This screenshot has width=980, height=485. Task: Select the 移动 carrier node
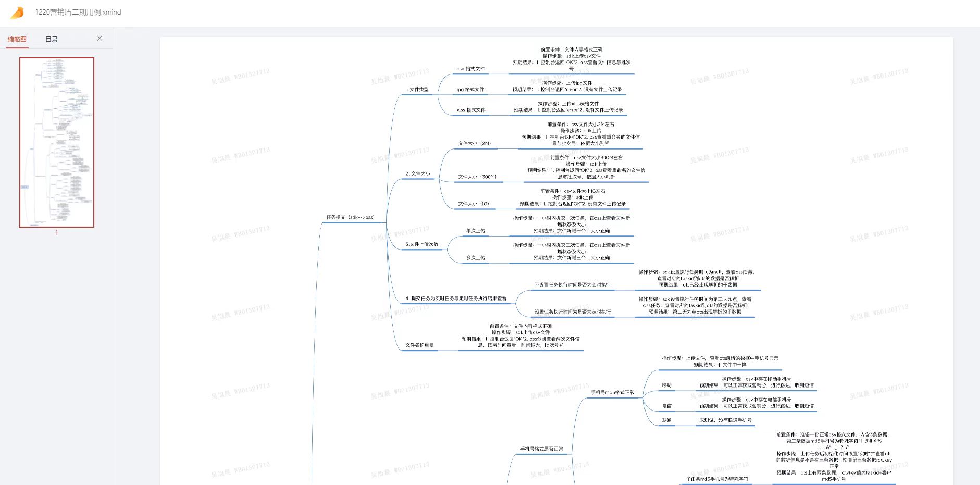[667, 385]
